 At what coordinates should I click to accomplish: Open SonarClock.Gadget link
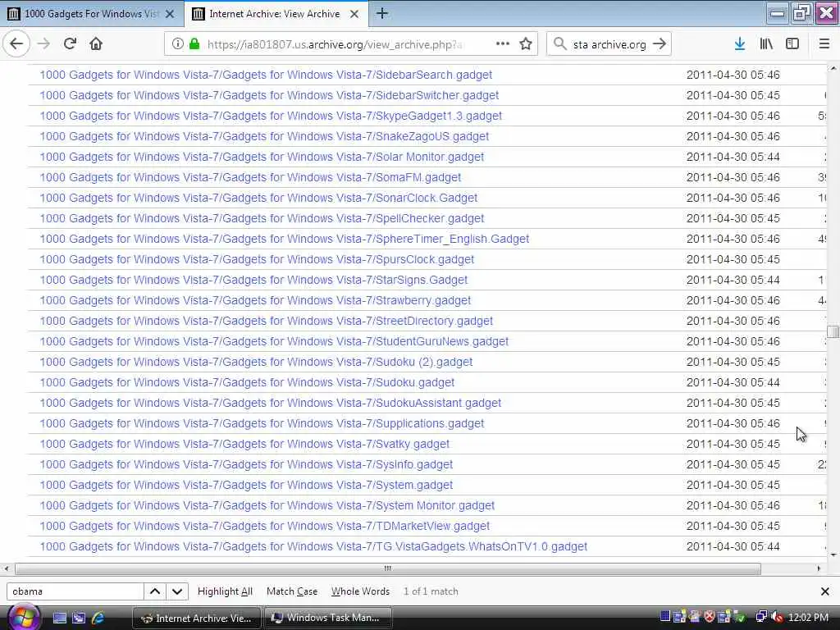pyautogui.click(x=258, y=198)
